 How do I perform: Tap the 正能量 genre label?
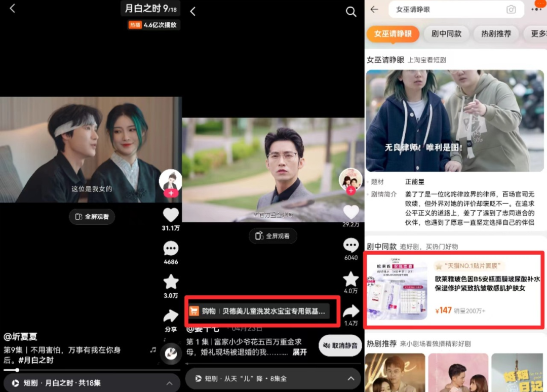coord(414,182)
